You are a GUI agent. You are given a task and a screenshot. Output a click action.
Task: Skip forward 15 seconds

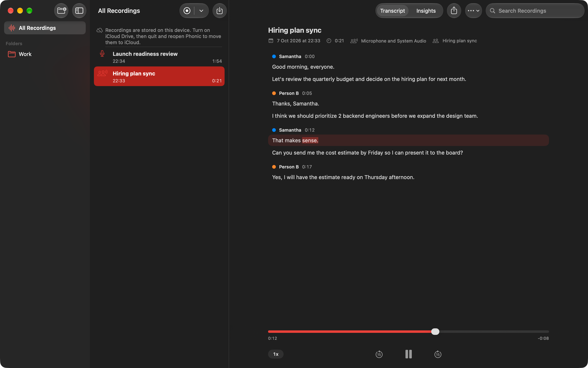click(x=438, y=354)
